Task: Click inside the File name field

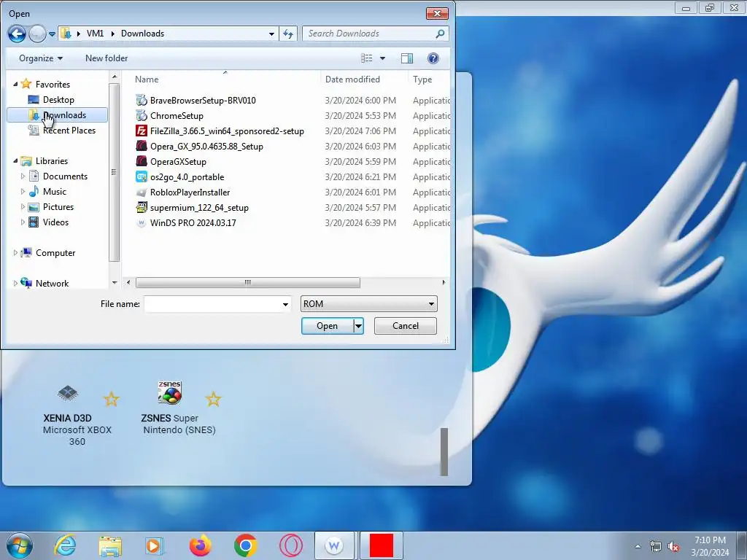Action: point(212,304)
